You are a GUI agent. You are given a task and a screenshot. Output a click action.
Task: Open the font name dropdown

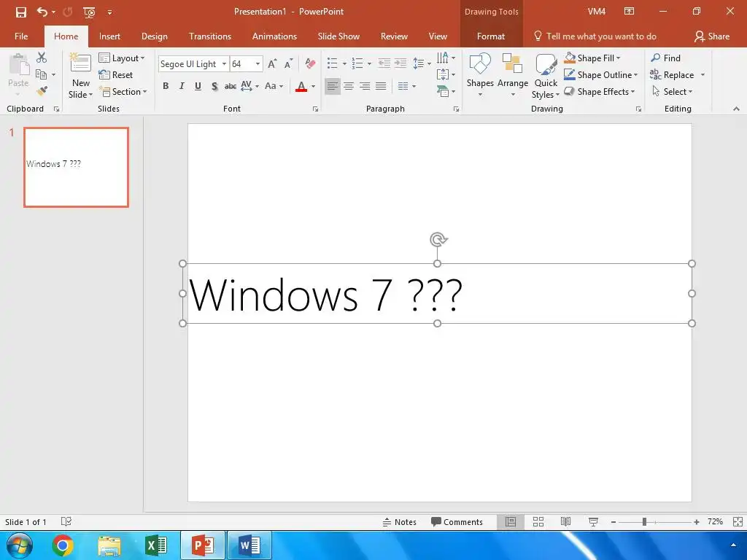click(x=223, y=64)
